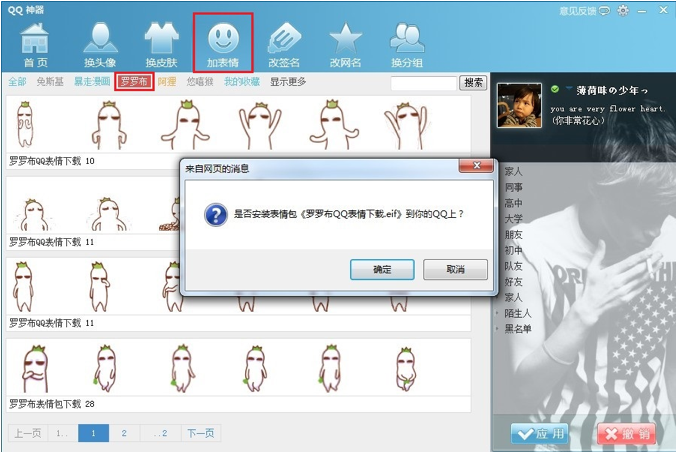The image size is (678, 453).
Task: Click the signature text you are very flower heart
Action: (607, 109)
